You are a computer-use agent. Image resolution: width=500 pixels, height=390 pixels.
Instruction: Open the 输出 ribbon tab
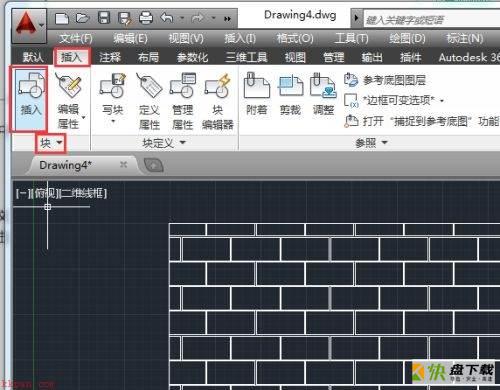click(372, 57)
